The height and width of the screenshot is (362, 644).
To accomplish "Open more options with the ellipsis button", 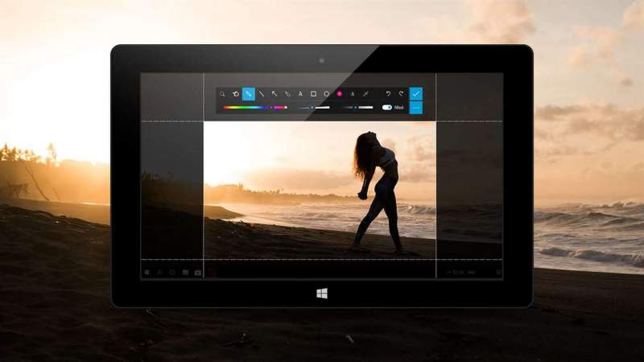I will [x=415, y=108].
